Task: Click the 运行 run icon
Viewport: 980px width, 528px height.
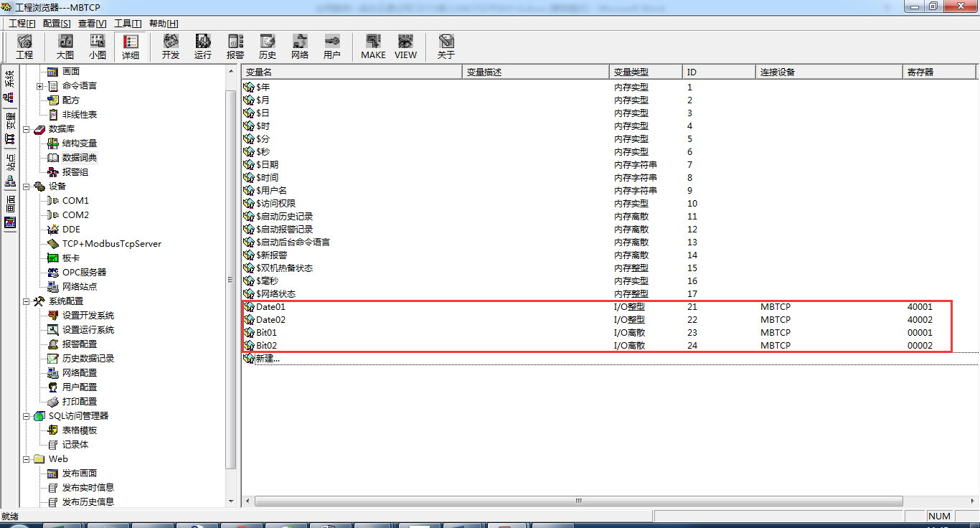Action: tap(203, 47)
